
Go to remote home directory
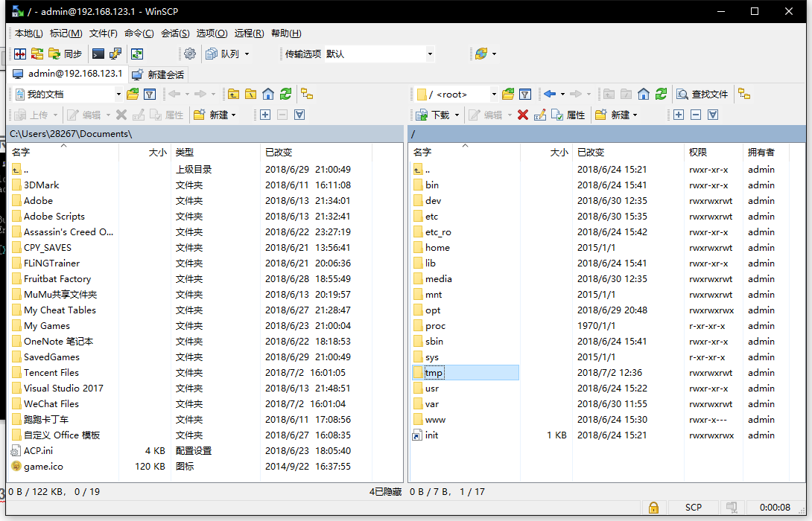tap(643, 94)
